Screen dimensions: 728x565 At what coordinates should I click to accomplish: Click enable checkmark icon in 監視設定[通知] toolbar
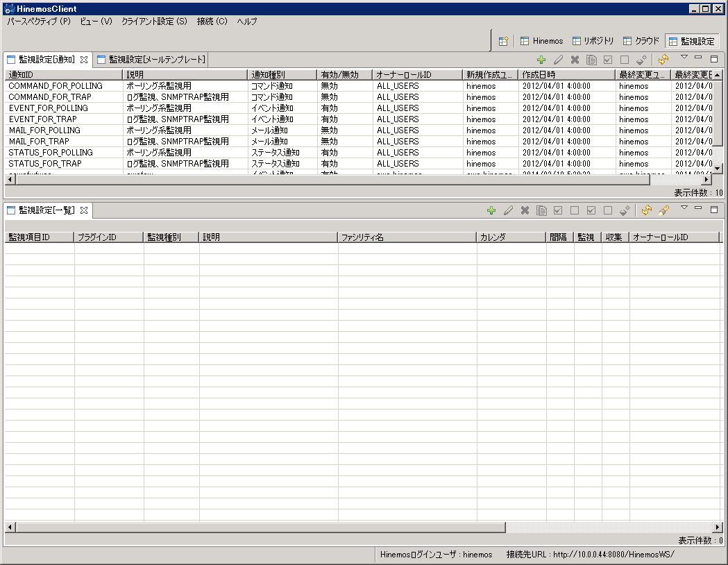coord(608,60)
